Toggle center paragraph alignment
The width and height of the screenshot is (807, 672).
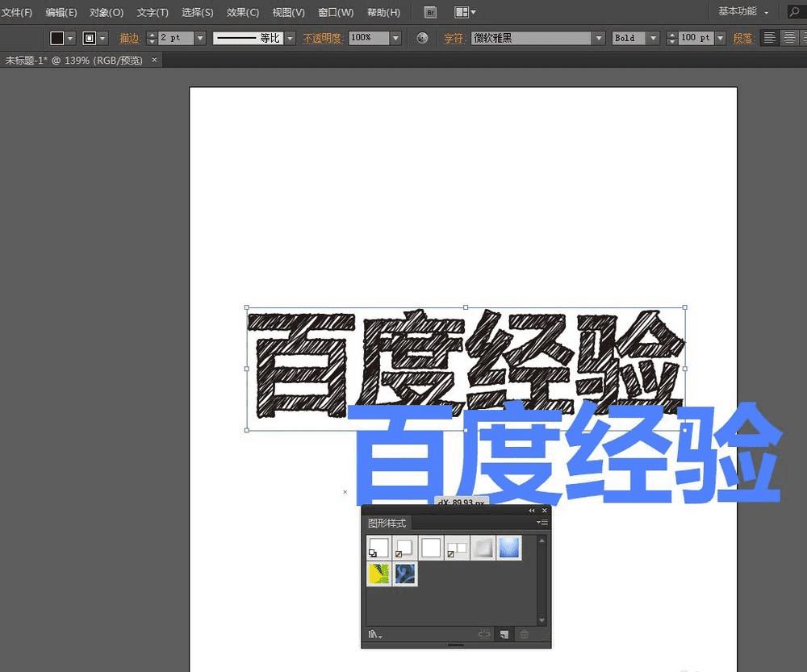tap(789, 38)
